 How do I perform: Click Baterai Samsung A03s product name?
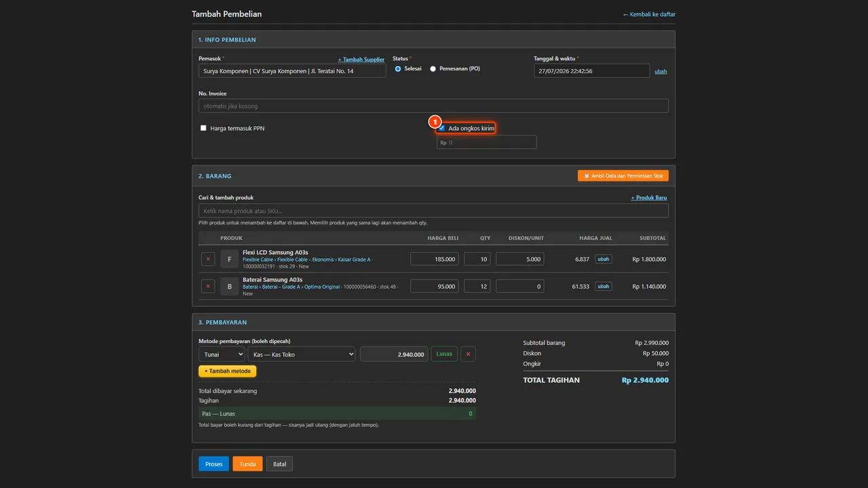tap(273, 279)
